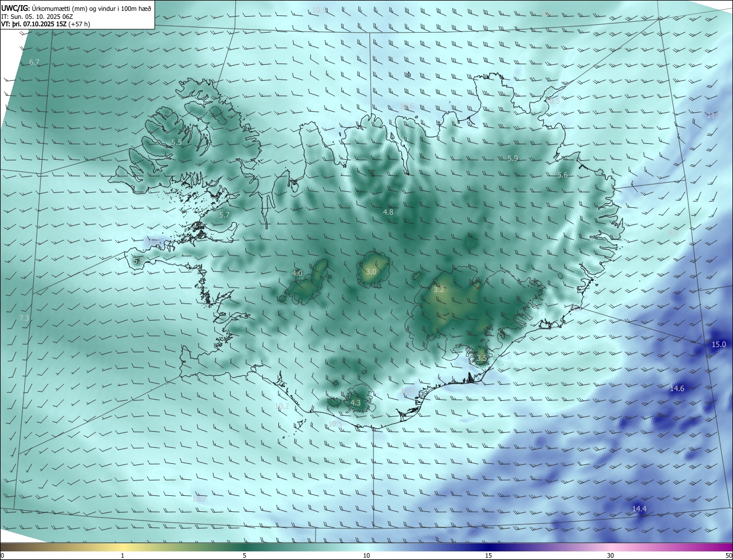Viewport: 733px width, 560px height.
Task: Click the 5.5 value over the Westfjords
Action: point(176,142)
